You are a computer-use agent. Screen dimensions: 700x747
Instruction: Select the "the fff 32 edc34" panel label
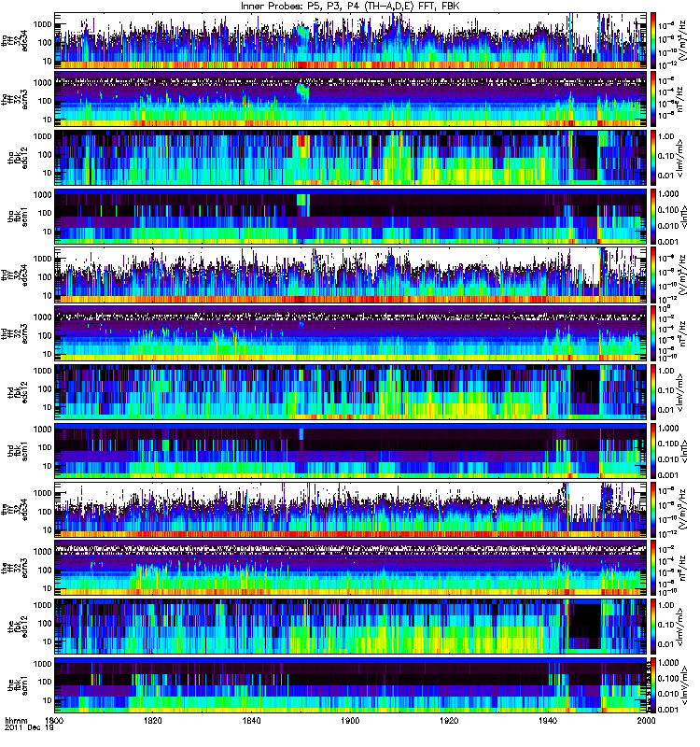point(14,509)
